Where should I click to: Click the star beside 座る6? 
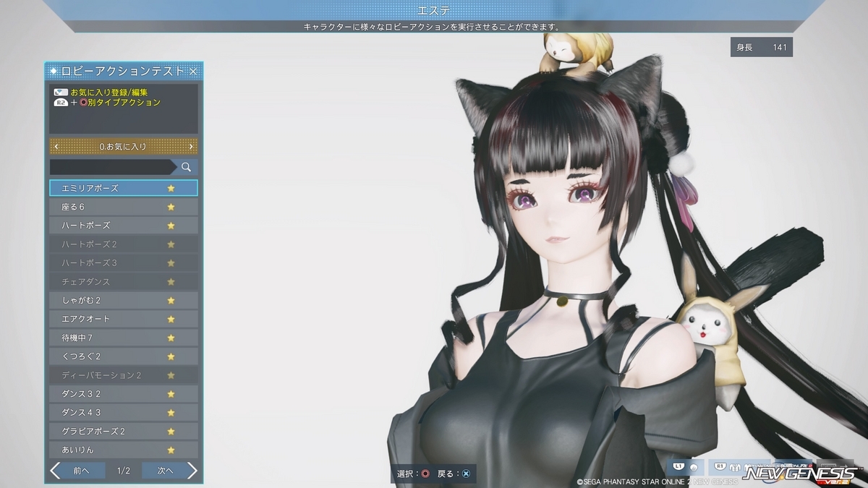coord(171,207)
